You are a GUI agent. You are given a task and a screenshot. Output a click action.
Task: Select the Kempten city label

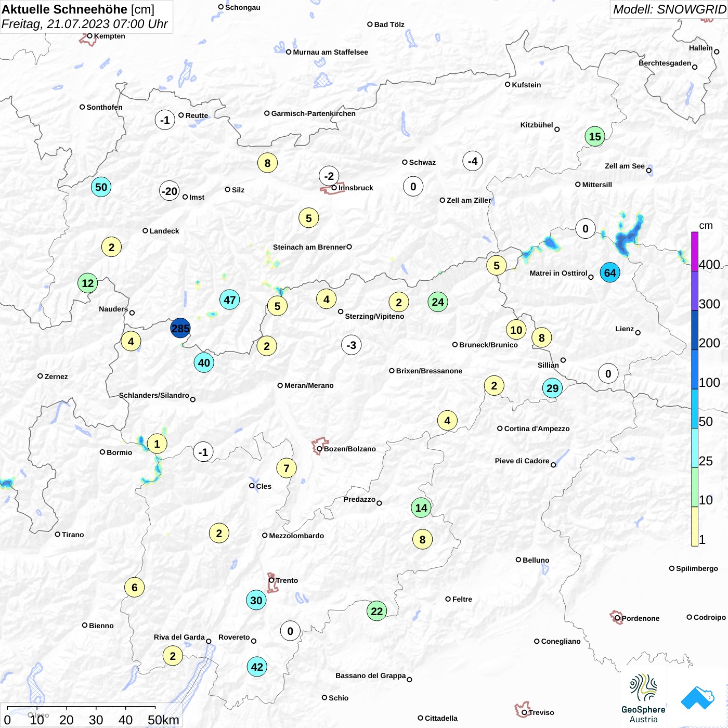coord(109,36)
